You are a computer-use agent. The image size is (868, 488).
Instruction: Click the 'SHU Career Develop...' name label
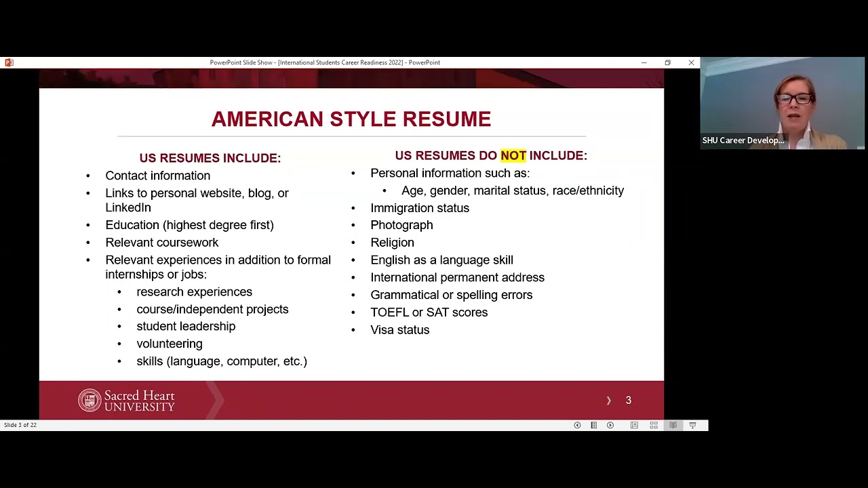pyautogui.click(x=743, y=140)
